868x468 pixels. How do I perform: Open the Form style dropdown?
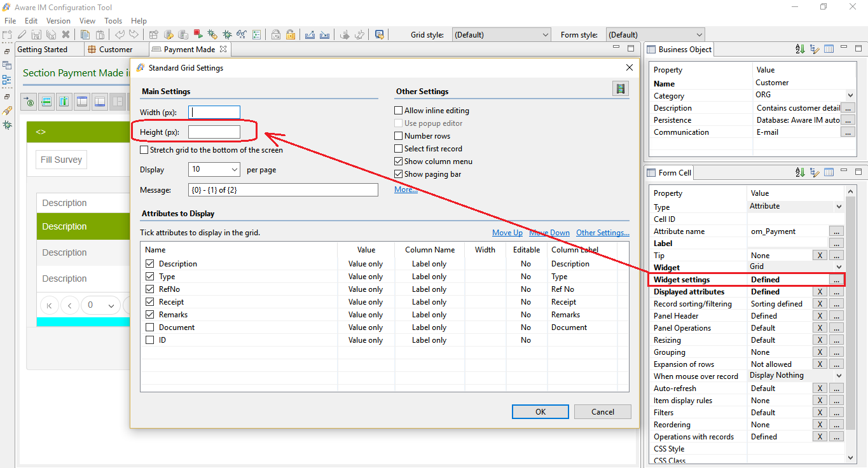tap(655, 35)
